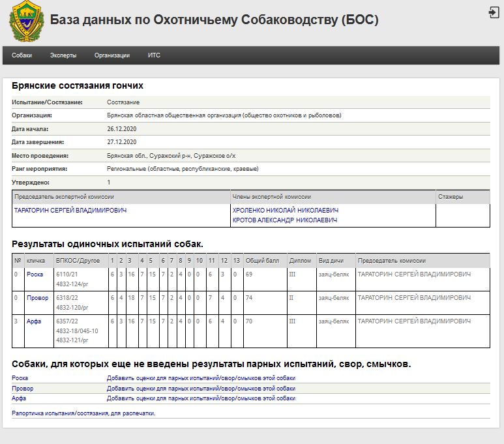Open chairman ТАРАТОРИН СЕРГЕЙ ВЛАДИМИРОВИЧ profile link
The image size is (504, 444).
pyautogui.click(x=70, y=211)
